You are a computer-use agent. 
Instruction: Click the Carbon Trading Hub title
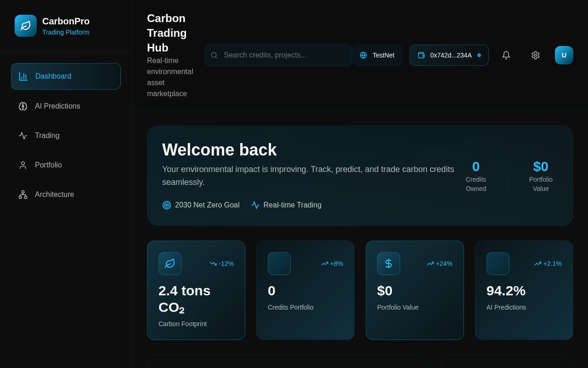click(x=167, y=33)
